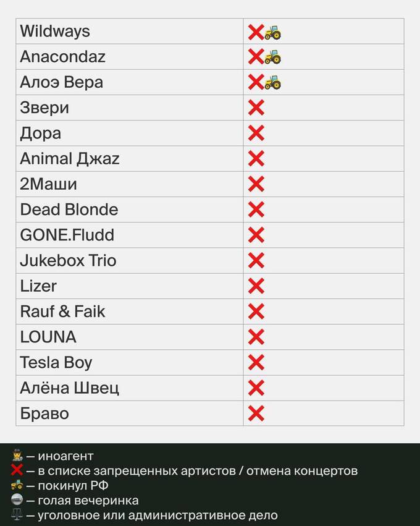Click the tractor emoji beside Алоэ Вера
The image size is (420, 526).
point(273,83)
